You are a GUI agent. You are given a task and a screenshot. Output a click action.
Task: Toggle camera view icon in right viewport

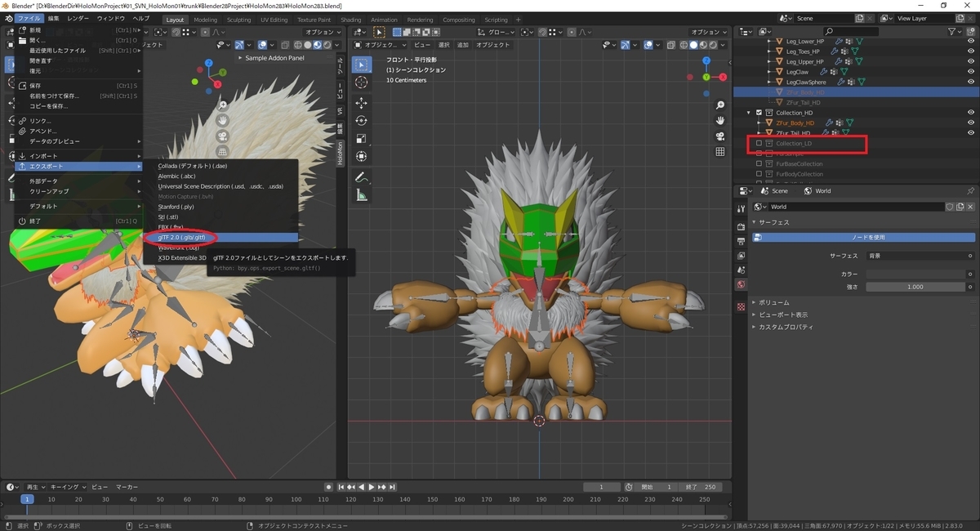pos(720,136)
